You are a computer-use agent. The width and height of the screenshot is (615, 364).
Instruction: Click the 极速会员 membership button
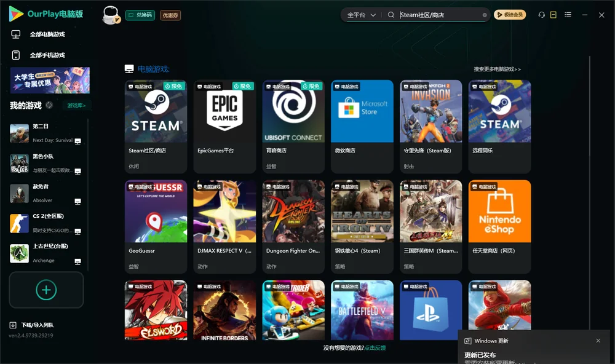[509, 15]
